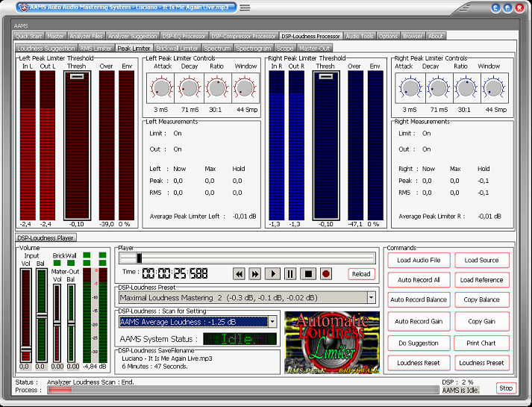This screenshot has width=532, height=407.
Task: Switch to Brickwall Limiter sub-tab
Action: click(177, 49)
